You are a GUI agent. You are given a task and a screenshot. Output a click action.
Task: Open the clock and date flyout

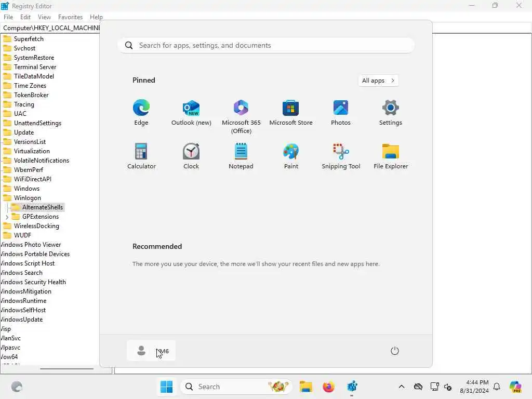pos(474,387)
